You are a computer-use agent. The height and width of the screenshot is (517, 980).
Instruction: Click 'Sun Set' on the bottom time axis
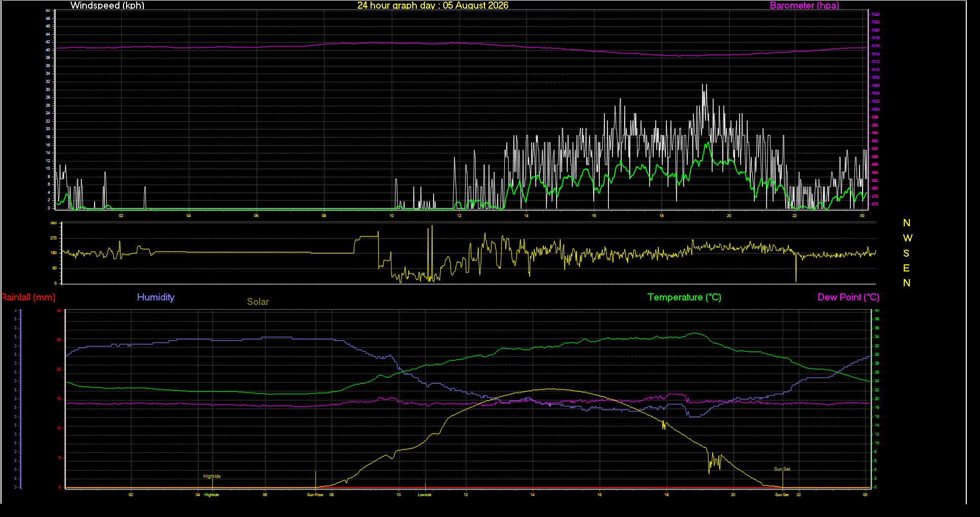click(782, 495)
